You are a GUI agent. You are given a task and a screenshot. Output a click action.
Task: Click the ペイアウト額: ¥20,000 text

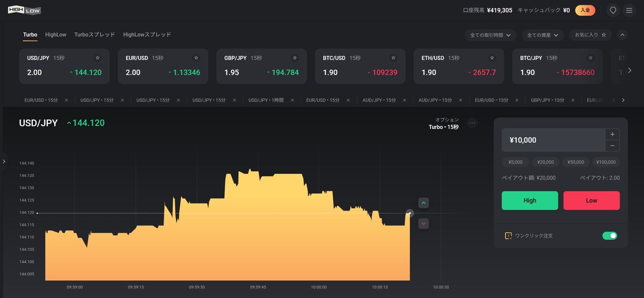pos(529,178)
